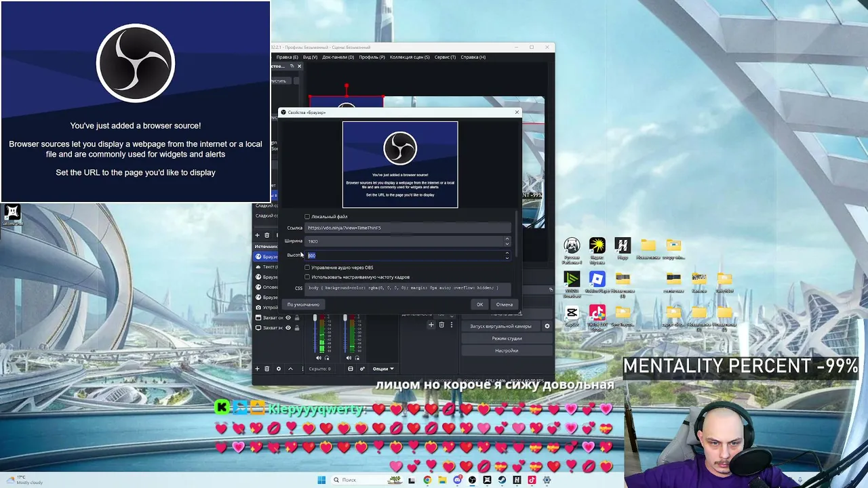Click the browser source preview in dialog
The width and height of the screenshot is (868, 488).
400,165
